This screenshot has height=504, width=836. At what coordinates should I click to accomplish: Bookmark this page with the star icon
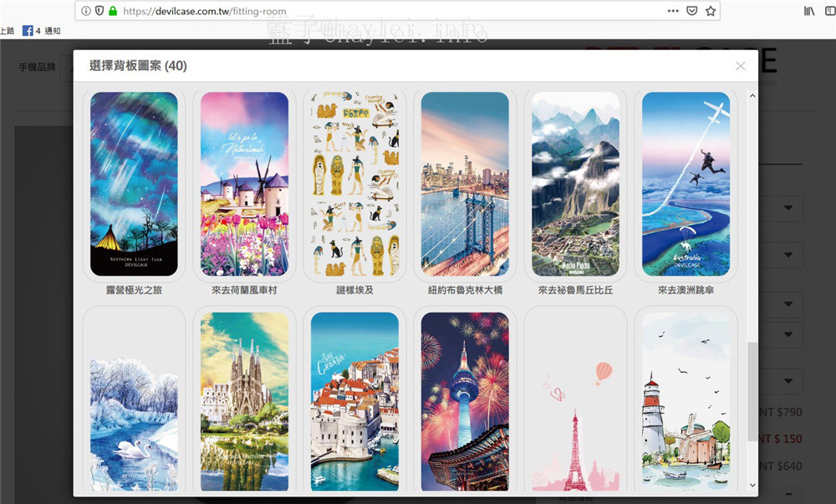[x=710, y=11]
